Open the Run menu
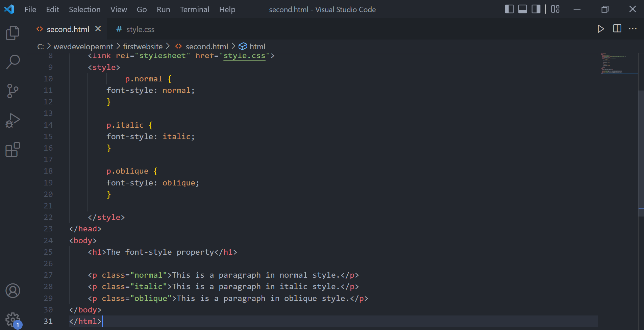The height and width of the screenshot is (330, 644). 164,9
